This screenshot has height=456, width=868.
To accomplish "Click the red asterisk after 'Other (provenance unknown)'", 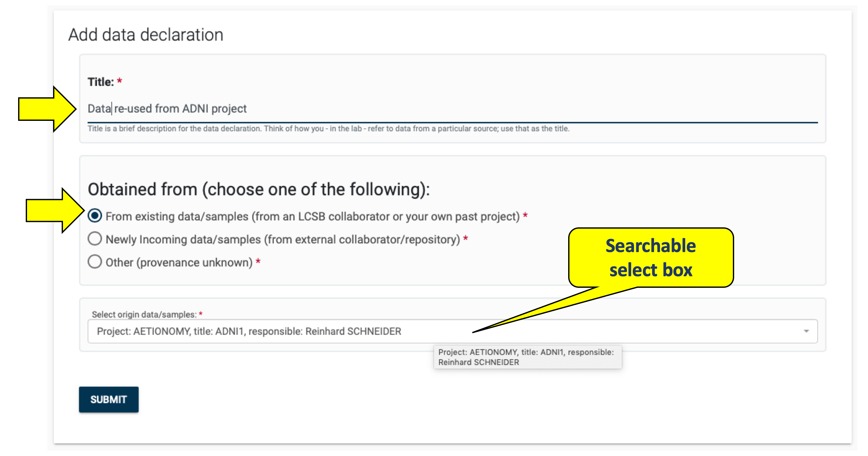I will 258,261.
